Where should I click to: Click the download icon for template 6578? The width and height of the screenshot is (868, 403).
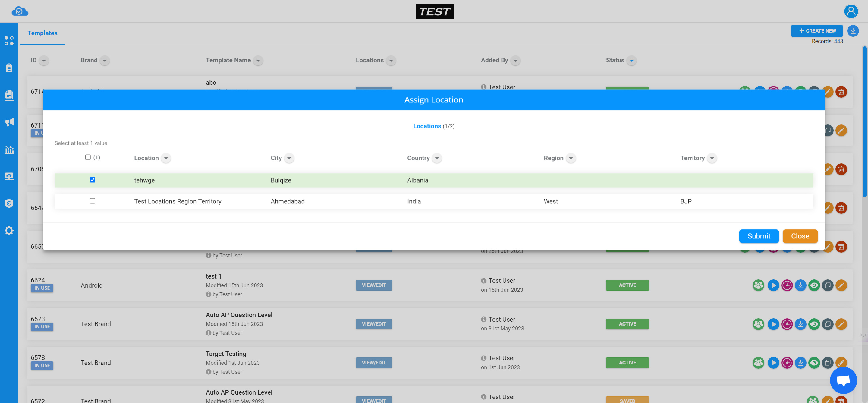click(x=800, y=363)
